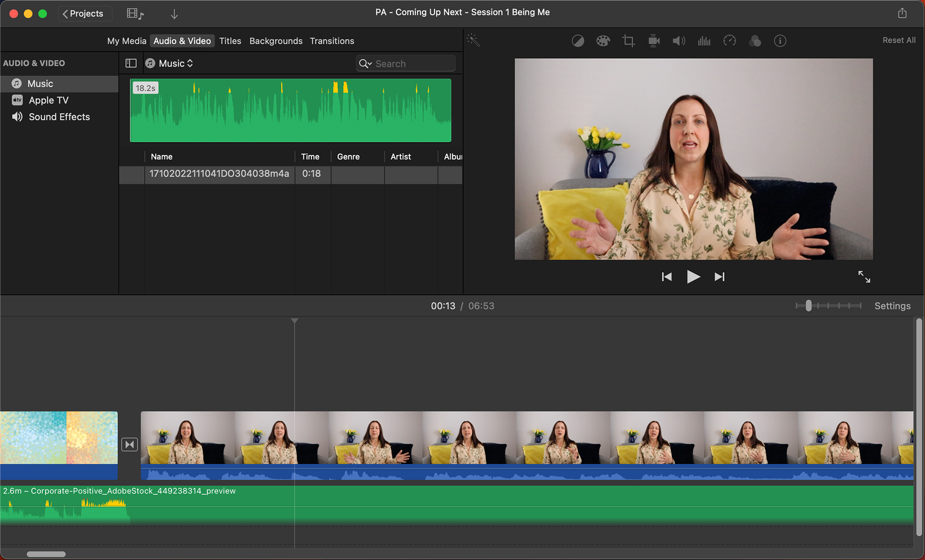The height and width of the screenshot is (560, 925).
Task: Switch to the Transitions tab
Action: click(331, 41)
